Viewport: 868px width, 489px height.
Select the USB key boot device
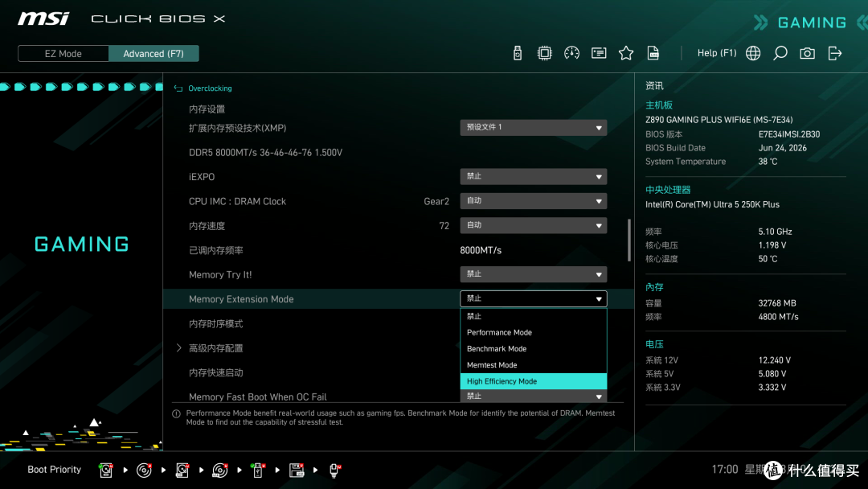tap(258, 471)
